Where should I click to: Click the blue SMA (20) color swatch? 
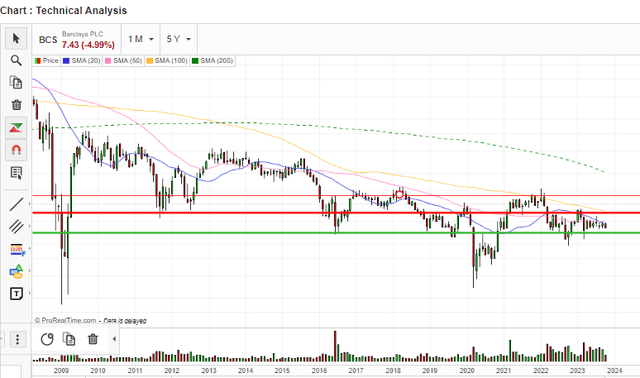coord(66,61)
